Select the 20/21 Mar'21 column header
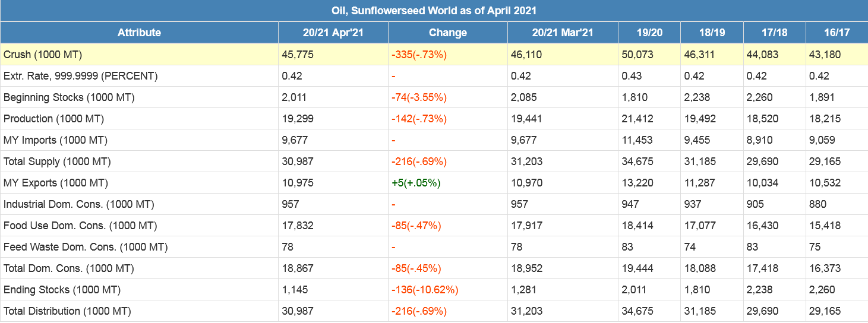Image resolution: width=868 pixels, height=323 pixels. [562, 33]
